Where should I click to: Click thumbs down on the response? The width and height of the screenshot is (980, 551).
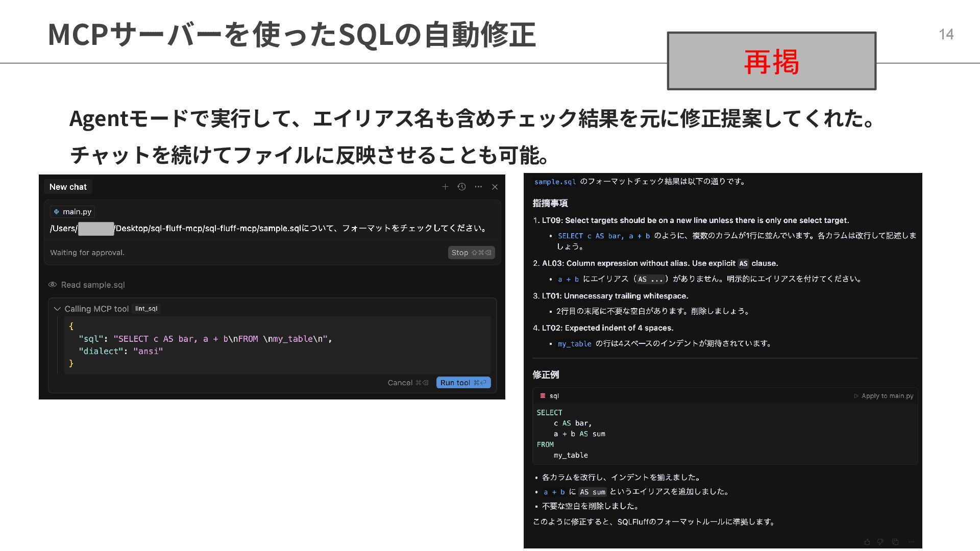pos(880,542)
